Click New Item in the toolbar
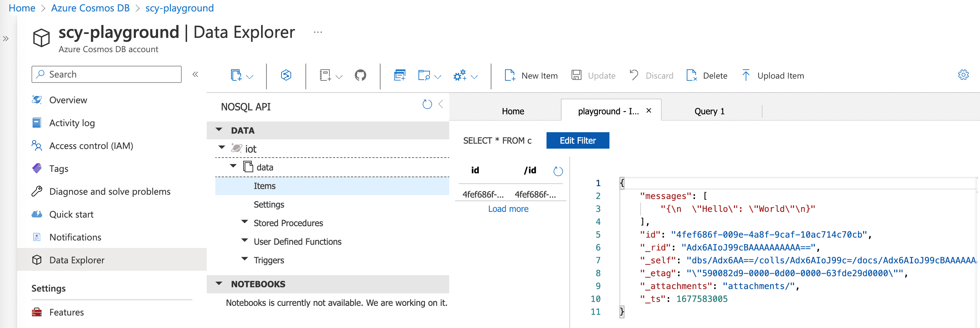 pos(531,76)
